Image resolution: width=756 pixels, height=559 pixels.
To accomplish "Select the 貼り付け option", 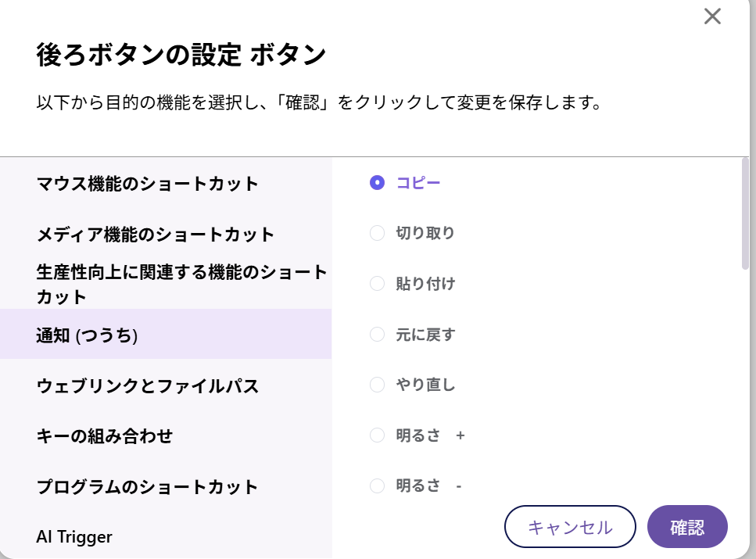I will (x=378, y=284).
